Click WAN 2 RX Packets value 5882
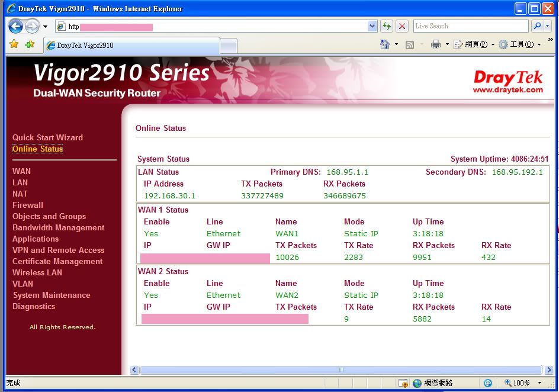This screenshot has width=559, height=392. 422,319
